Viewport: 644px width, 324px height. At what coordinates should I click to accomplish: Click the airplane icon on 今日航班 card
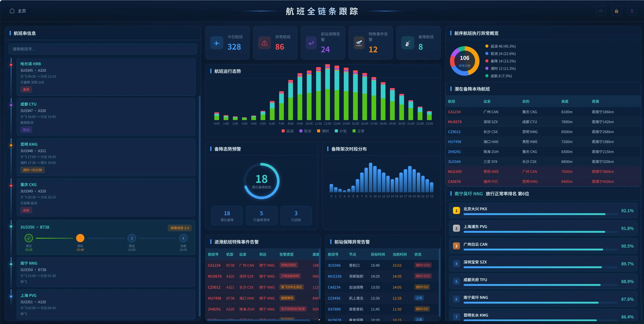[217, 43]
